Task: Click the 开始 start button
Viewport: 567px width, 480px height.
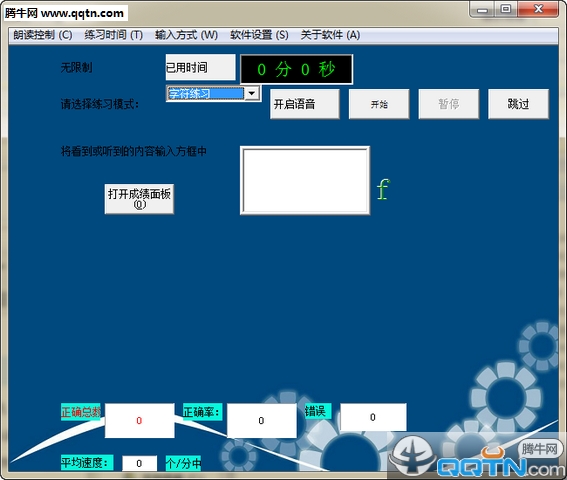Action: [379, 104]
